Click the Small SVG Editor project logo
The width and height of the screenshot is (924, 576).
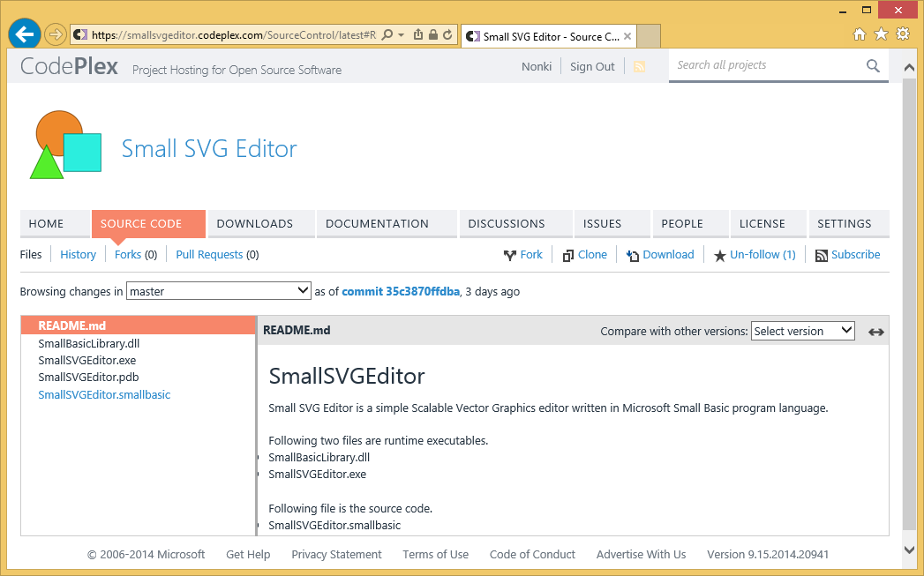(65, 145)
